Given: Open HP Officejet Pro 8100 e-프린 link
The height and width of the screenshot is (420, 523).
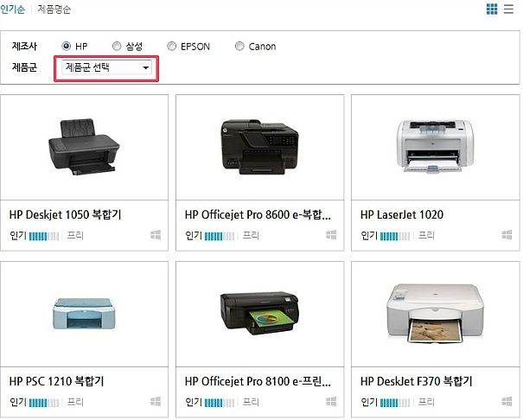Looking at the screenshot, I should coord(258,381).
